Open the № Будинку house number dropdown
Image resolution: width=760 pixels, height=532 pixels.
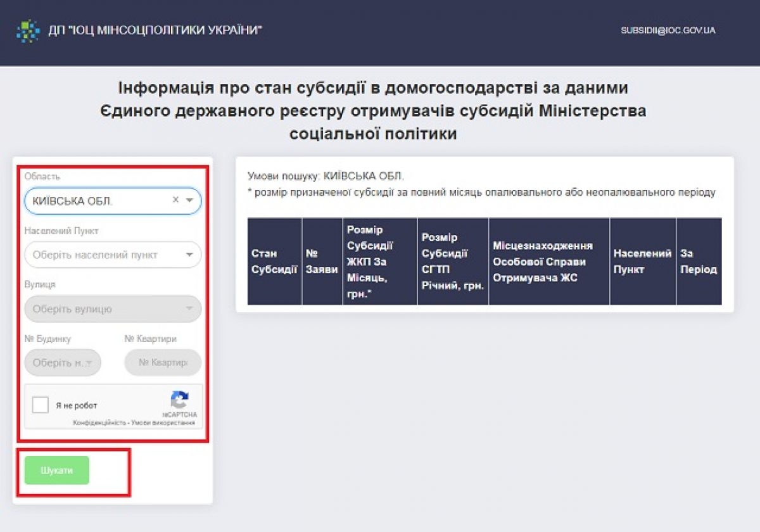(62, 363)
